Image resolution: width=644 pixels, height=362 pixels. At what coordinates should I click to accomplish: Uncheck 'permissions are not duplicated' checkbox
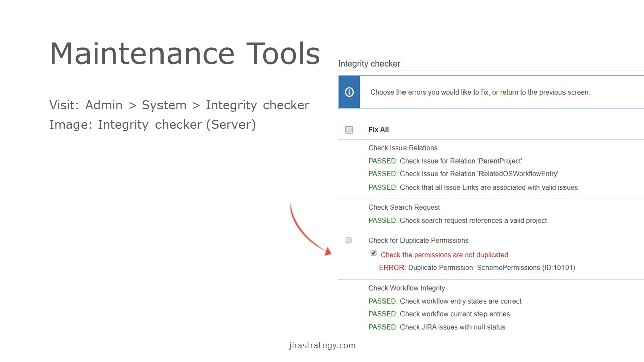pyautogui.click(x=373, y=253)
